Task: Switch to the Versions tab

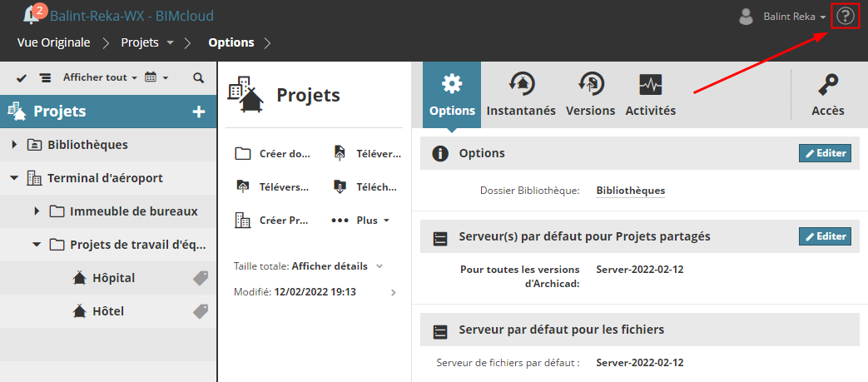Action: (590, 95)
